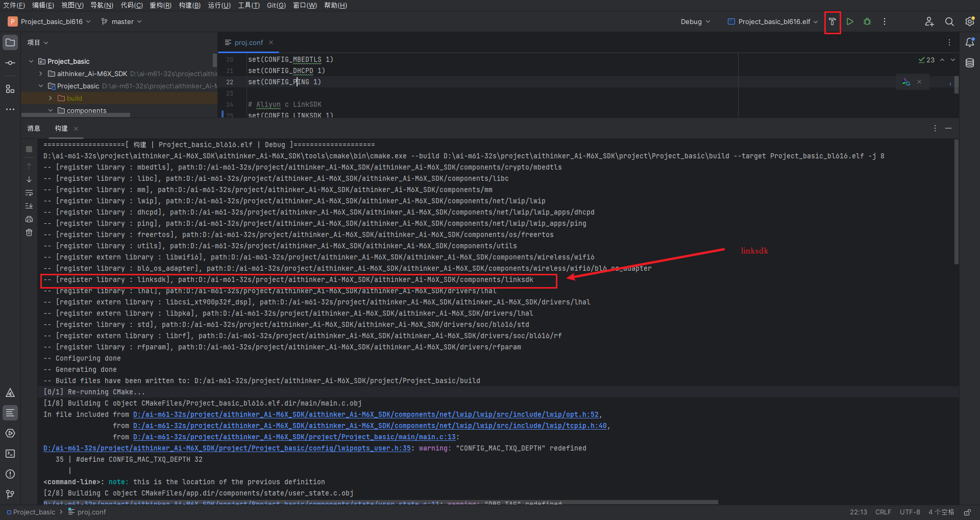Clear build output with trash icon
The height and width of the screenshot is (520, 980).
coord(29,232)
